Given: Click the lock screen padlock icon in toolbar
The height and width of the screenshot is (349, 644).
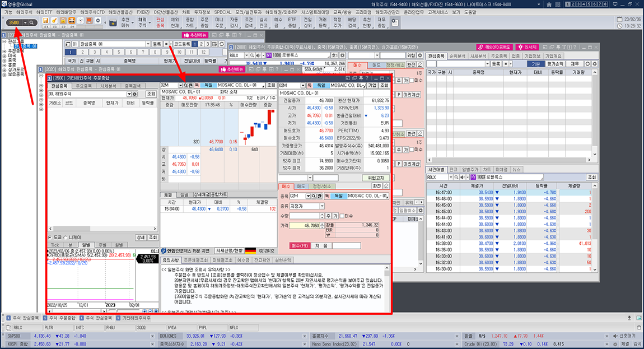Looking at the screenshot, I should click(63, 21).
